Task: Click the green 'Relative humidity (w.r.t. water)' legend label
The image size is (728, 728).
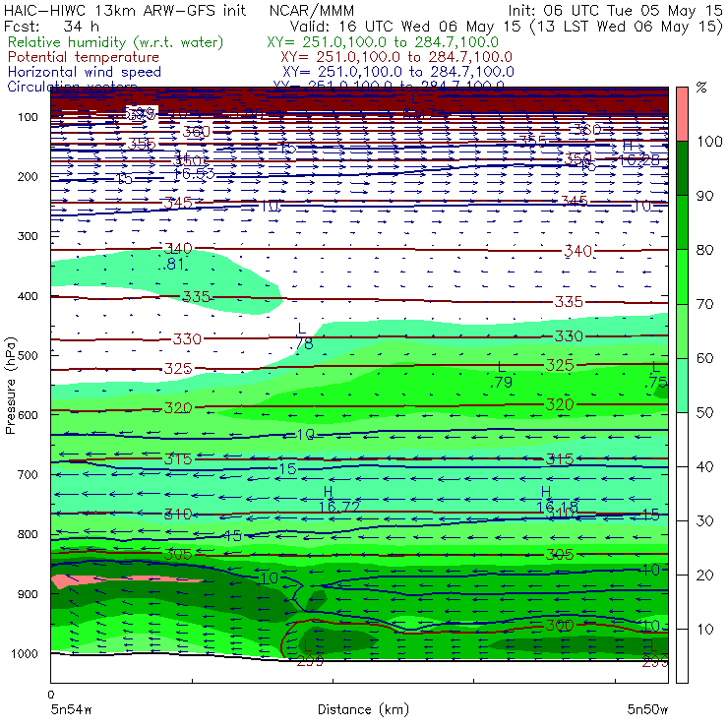Action: [x=116, y=42]
